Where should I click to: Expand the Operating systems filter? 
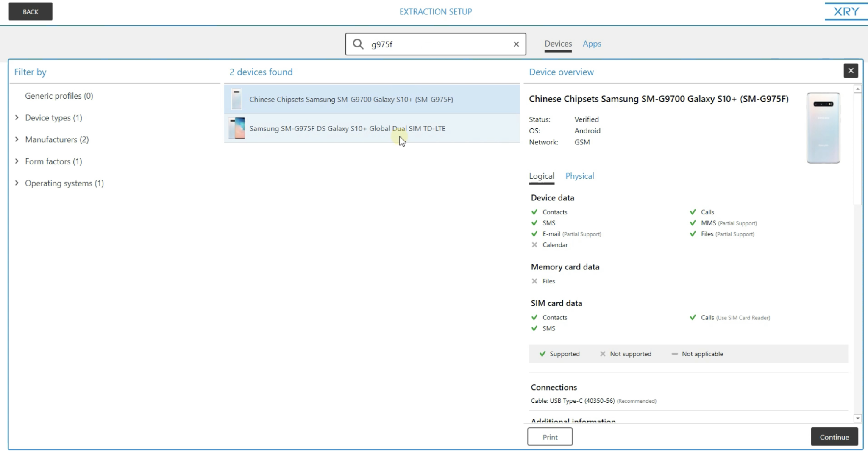tap(17, 183)
